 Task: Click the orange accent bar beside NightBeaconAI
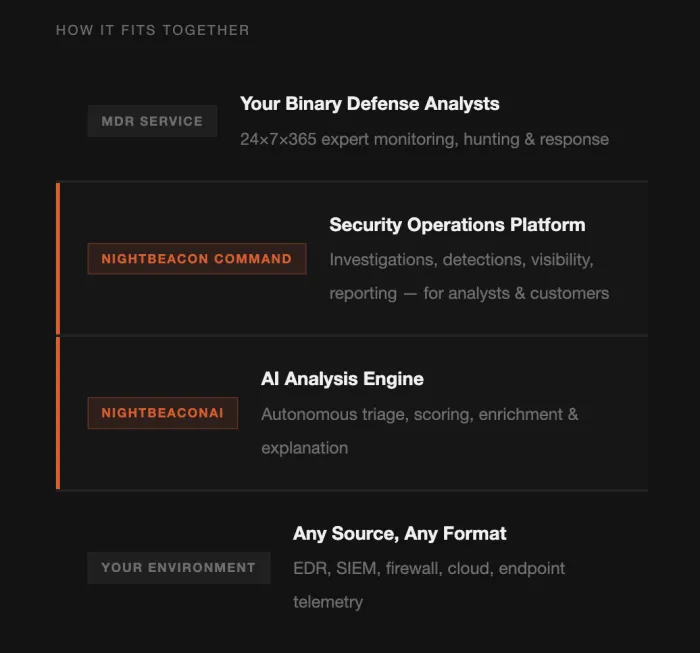tap(58, 412)
